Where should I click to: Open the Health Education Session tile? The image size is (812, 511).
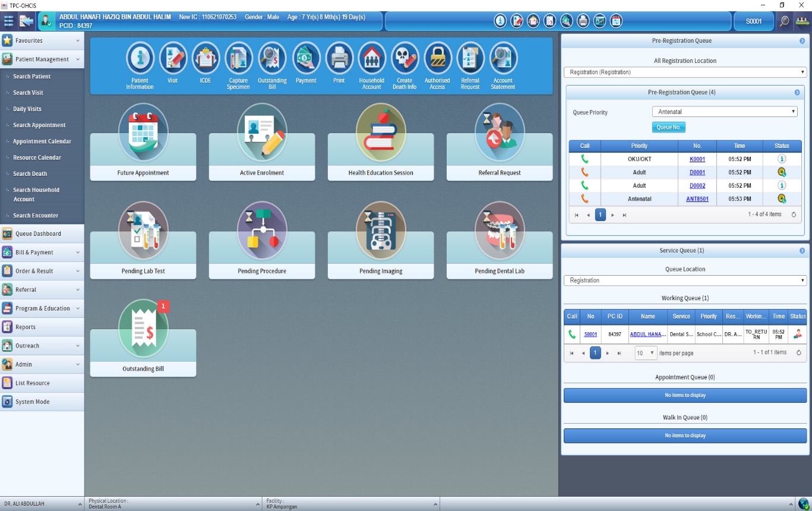pos(381,143)
